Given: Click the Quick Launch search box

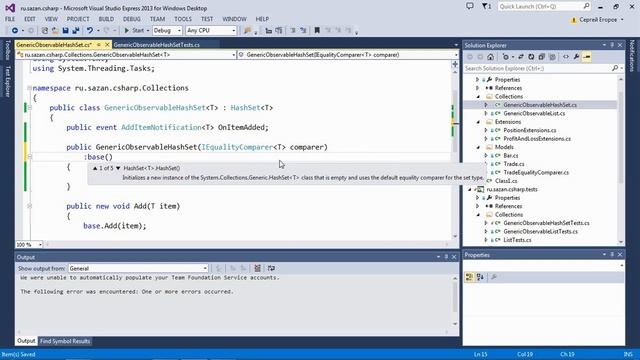Looking at the screenshot, I should 544,7.
